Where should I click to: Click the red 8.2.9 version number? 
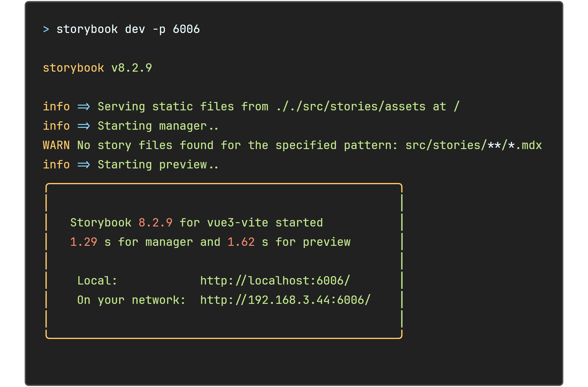(155, 223)
